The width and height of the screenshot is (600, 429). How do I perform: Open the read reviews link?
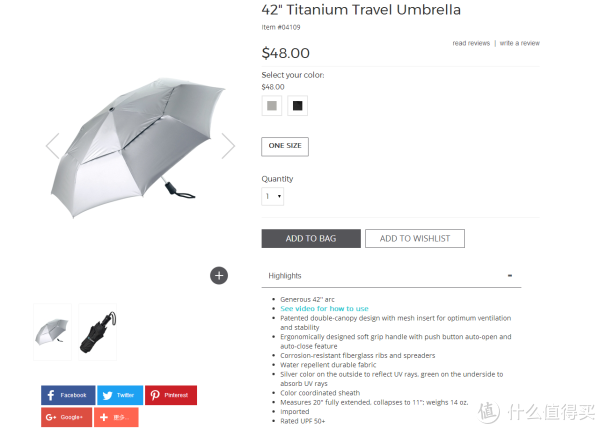[x=471, y=43]
